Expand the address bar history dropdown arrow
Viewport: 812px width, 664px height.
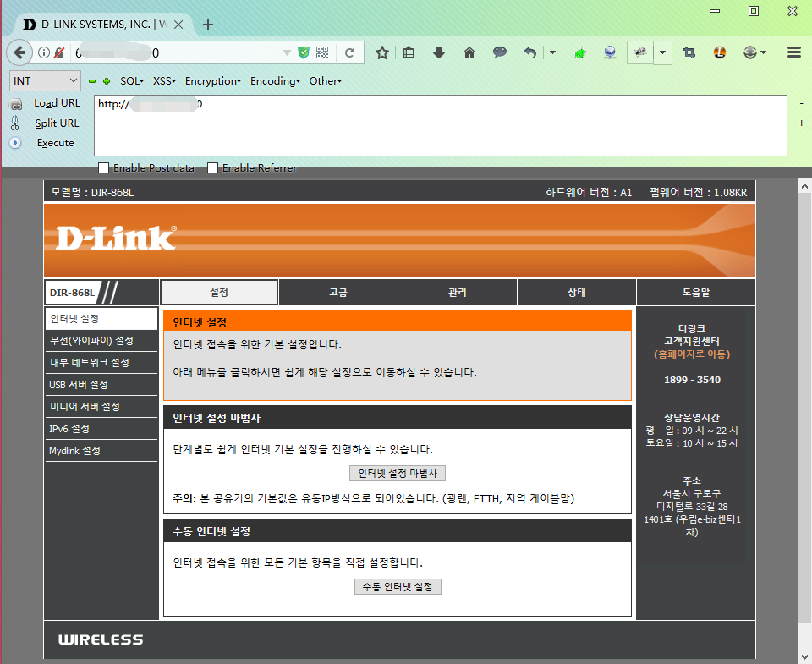click(287, 52)
